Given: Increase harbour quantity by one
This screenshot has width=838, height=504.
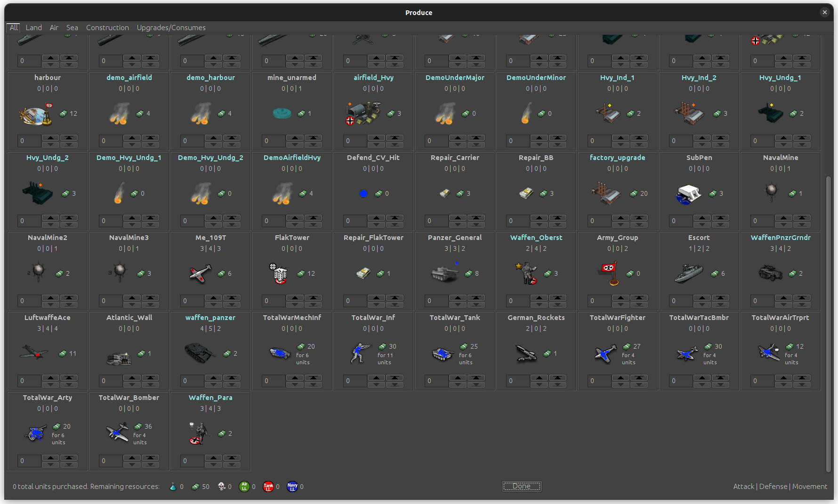Looking at the screenshot, I should click(x=50, y=138).
